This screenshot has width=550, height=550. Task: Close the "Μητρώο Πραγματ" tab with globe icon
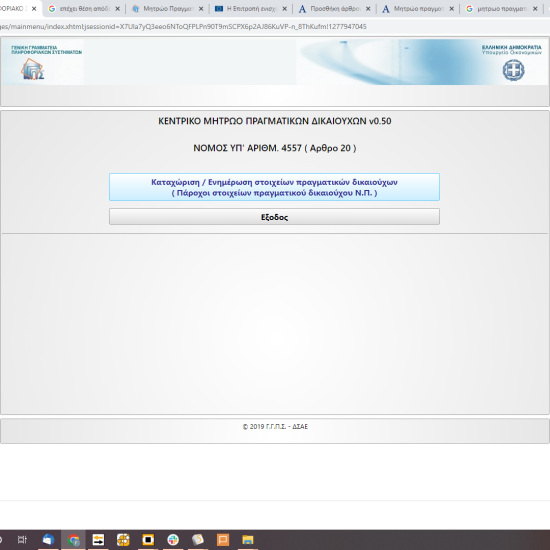201,9
